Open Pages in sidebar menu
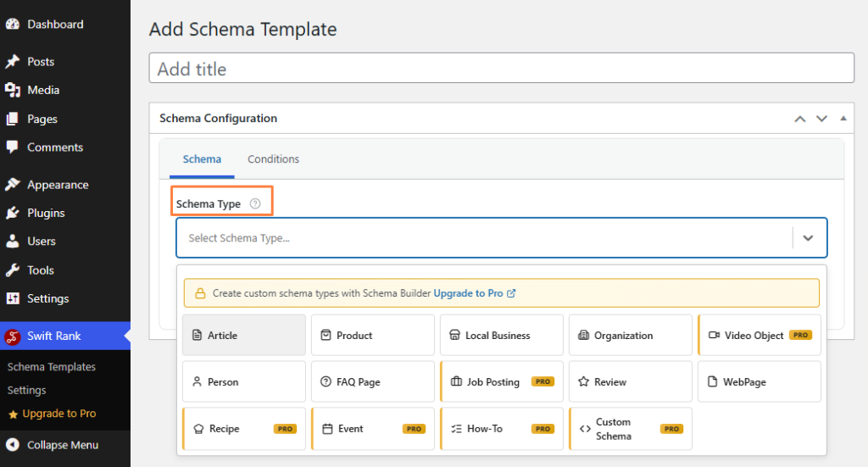The width and height of the screenshot is (868, 467). tap(42, 119)
